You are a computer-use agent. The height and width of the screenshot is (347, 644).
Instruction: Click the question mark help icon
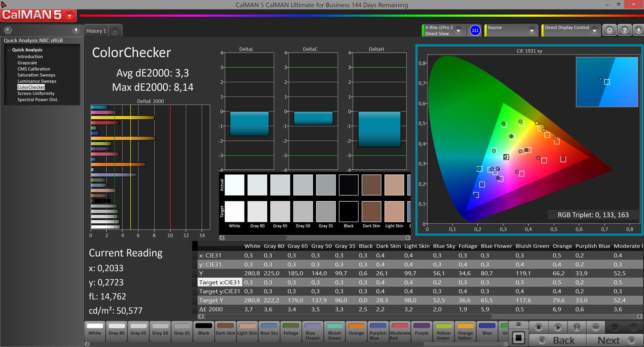pyautogui.click(x=625, y=30)
